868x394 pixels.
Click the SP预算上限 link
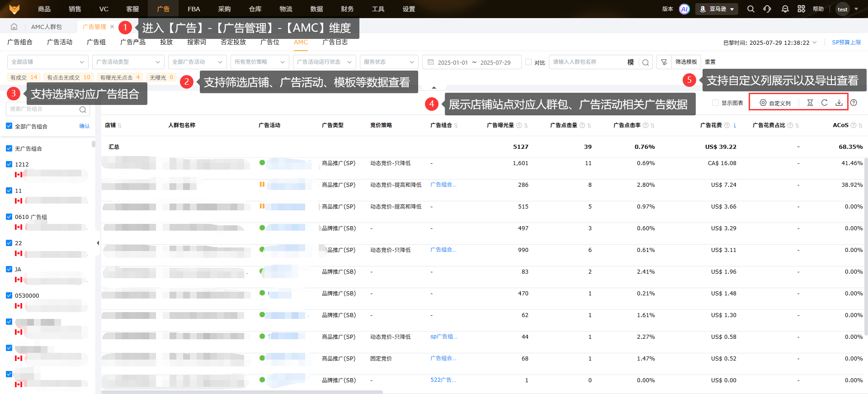point(846,43)
